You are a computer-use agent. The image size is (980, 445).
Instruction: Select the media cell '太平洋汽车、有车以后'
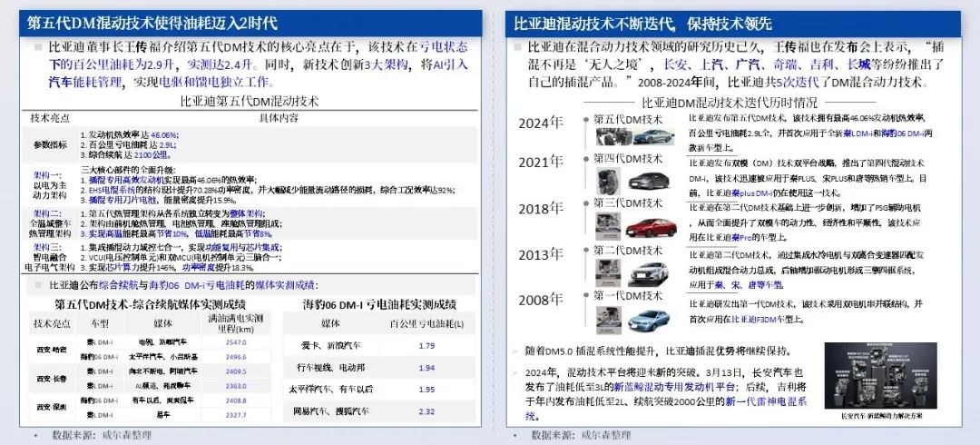(x=330, y=390)
